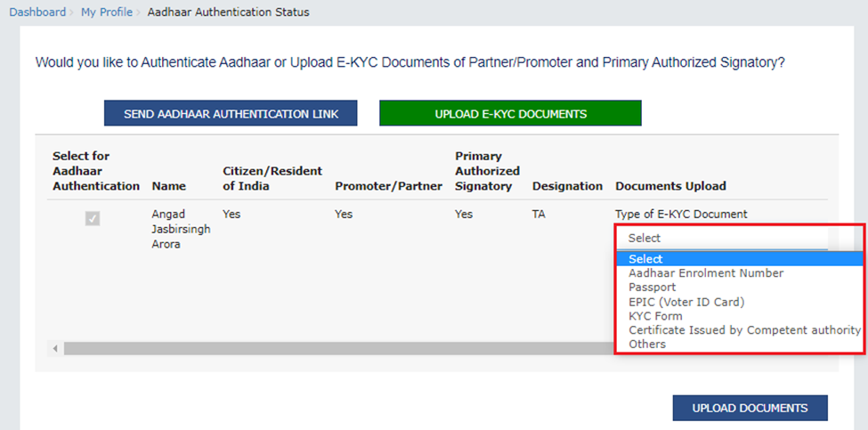Toggle the Aadhaar Authentication checkbox for Angad
The width and height of the screenshot is (868, 430).
tap(93, 219)
